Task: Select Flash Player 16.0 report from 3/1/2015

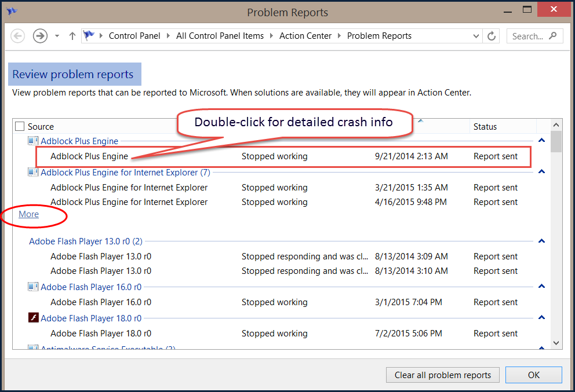Action: (x=284, y=302)
